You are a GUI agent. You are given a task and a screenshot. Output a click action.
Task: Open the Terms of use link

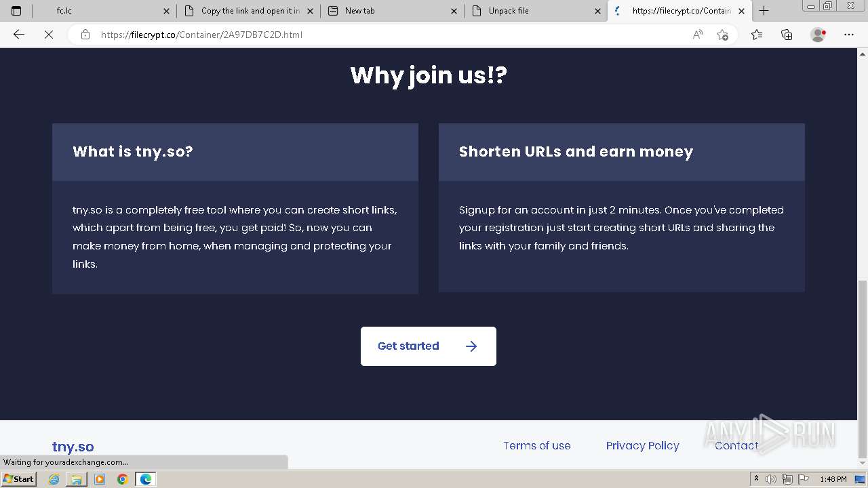pyautogui.click(x=537, y=445)
